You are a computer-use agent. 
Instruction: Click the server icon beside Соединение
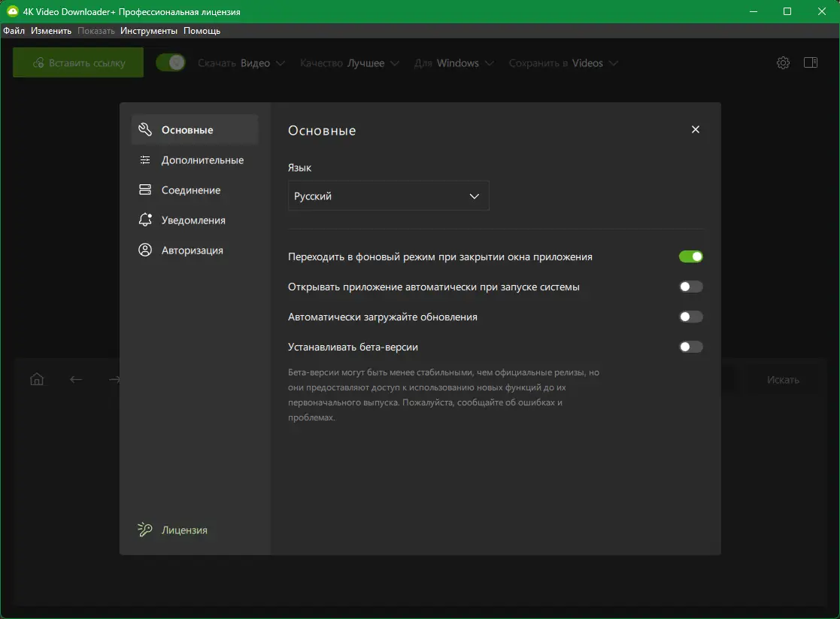pos(145,190)
